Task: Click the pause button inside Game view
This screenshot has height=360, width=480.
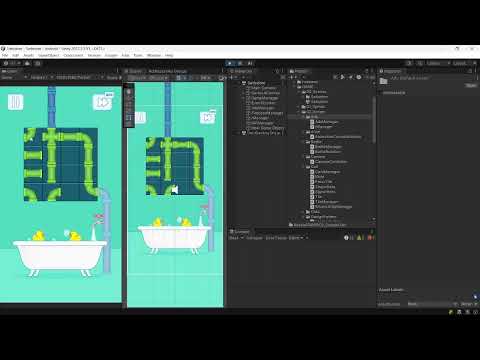Action: (15, 102)
